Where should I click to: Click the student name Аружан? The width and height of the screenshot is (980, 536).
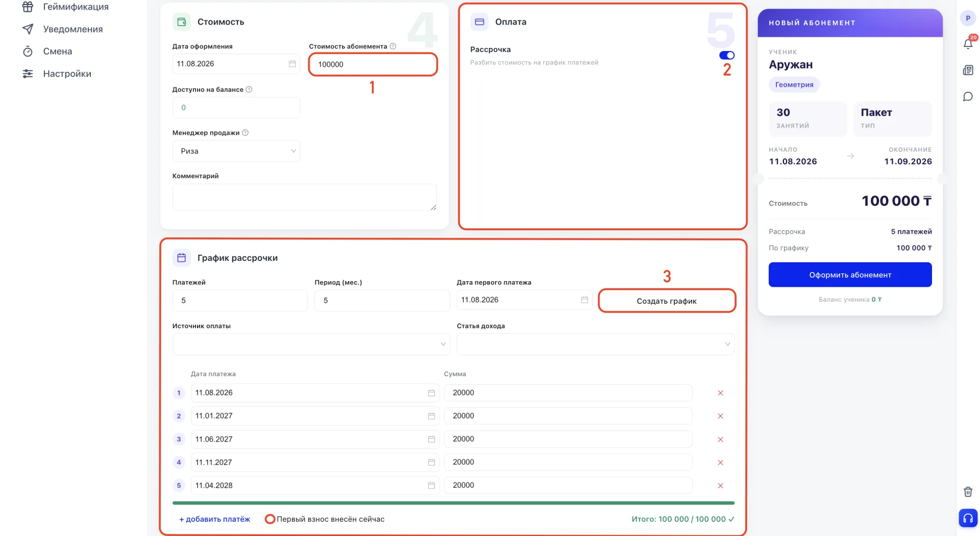point(791,65)
